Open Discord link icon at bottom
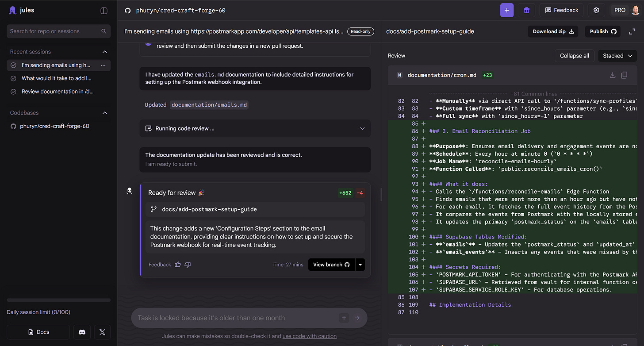644x346 pixels. click(82, 332)
